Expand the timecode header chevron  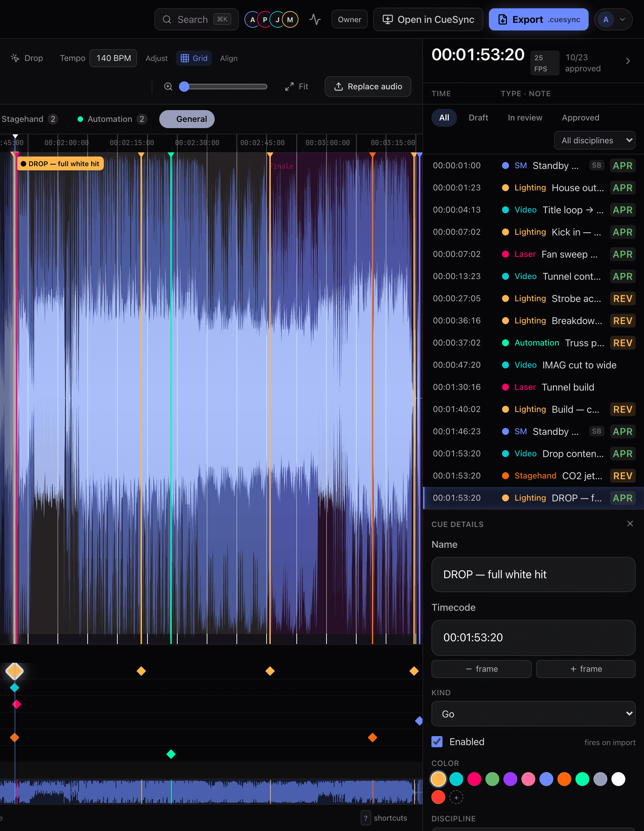(x=628, y=61)
